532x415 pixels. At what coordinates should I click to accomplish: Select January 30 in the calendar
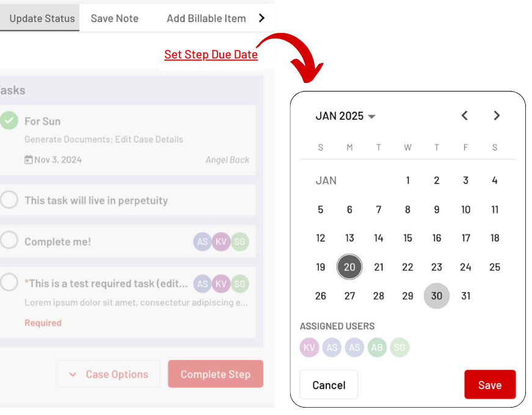[x=436, y=295]
